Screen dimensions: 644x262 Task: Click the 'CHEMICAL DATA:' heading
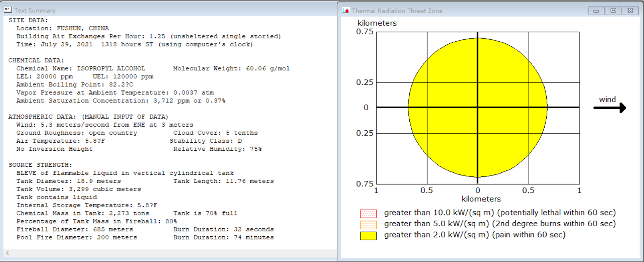coord(36,60)
